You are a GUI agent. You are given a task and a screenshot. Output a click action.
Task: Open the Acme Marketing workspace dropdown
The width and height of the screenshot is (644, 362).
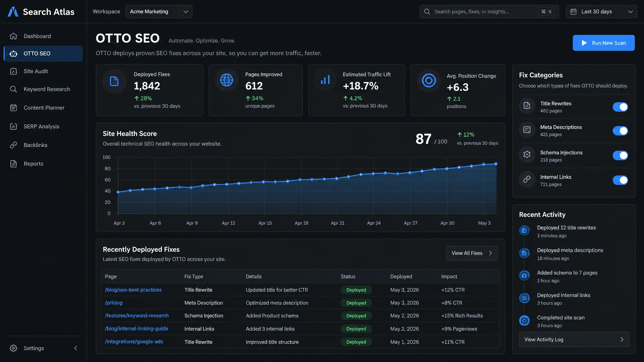159,11
